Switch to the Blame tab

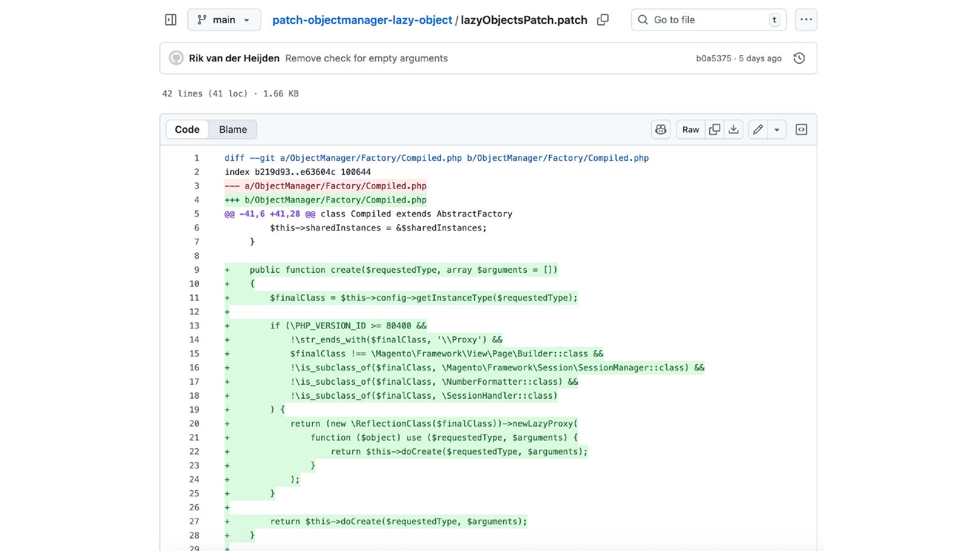pyautogui.click(x=233, y=130)
